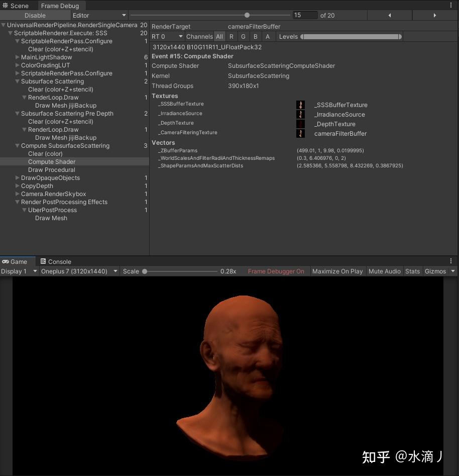
Task: Click the Thread Groups value 390x180x1
Action: tap(243, 85)
